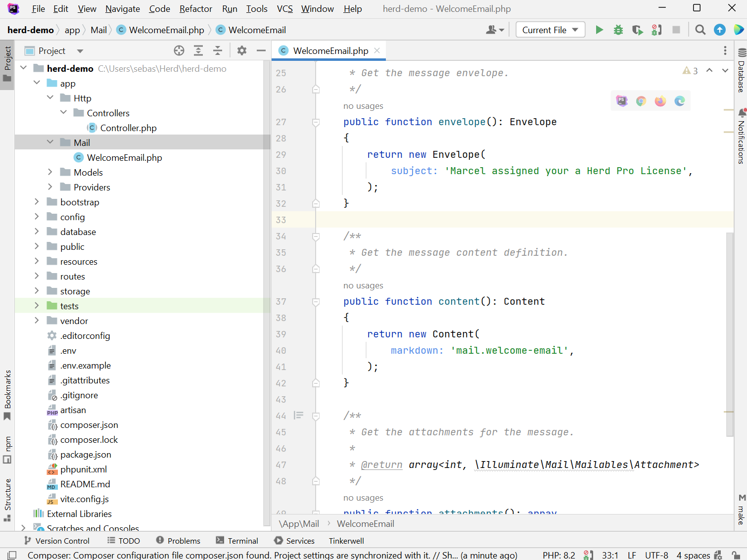
Task: Open the Refactor menu
Action: [x=195, y=8]
